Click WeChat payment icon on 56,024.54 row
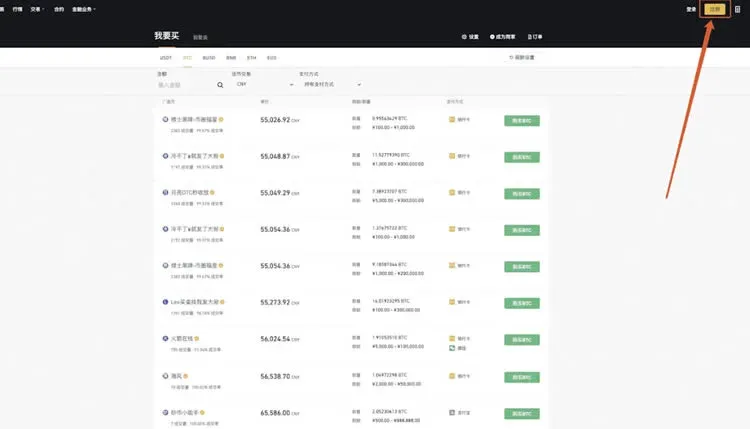The width and height of the screenshot is (750, 429). 452,348
